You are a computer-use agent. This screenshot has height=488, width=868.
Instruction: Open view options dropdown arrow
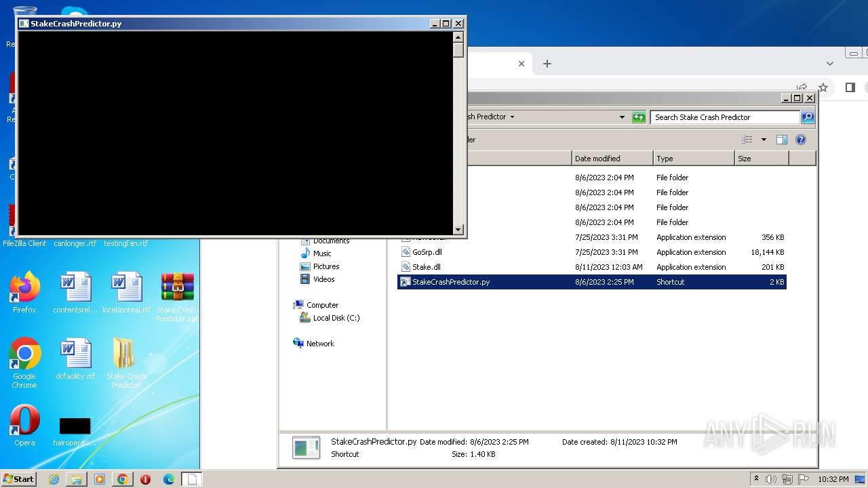tap(764, 140)
